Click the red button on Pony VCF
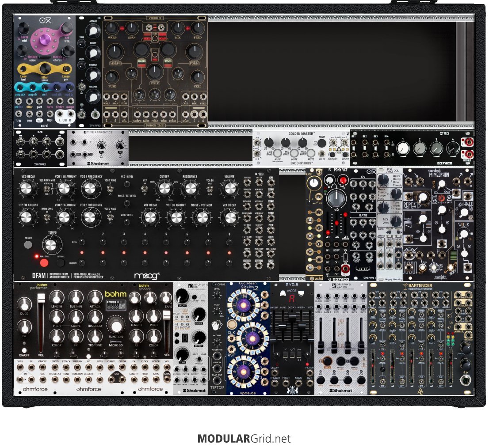 coord(343,180)
